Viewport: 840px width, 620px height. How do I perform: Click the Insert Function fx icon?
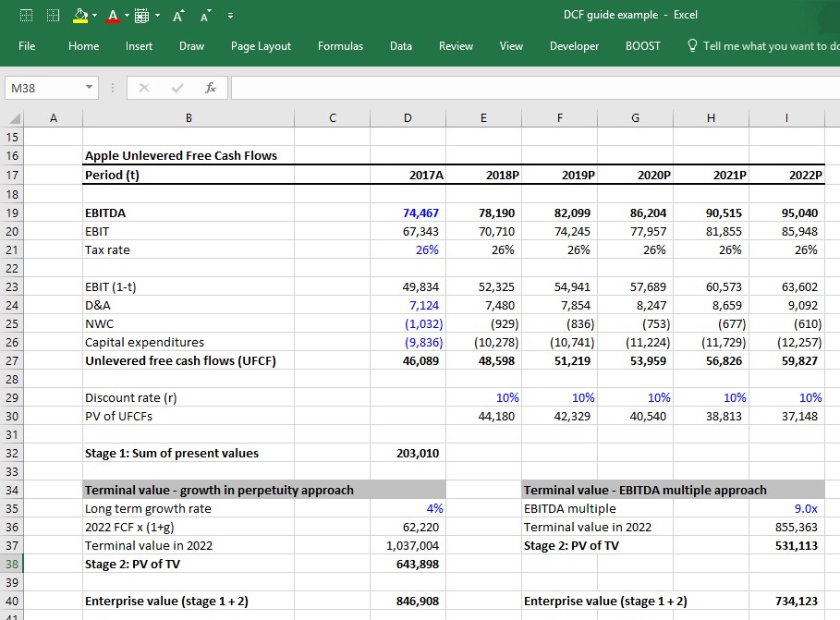pyautogui.click(x=211, y=88)
